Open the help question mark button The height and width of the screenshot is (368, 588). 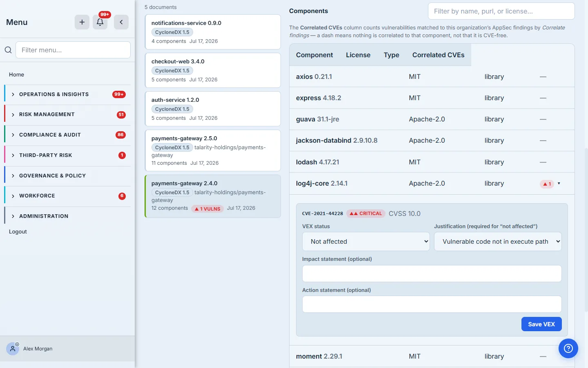click(568, 348)
